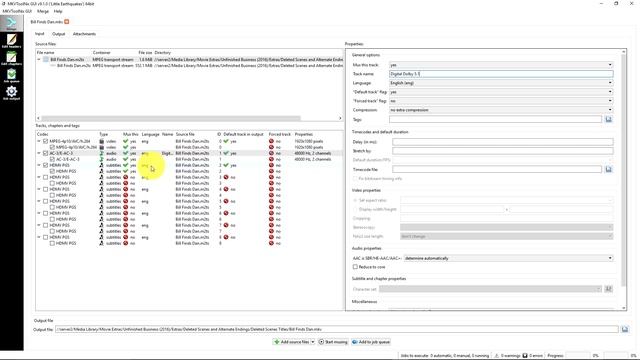The image size is (640, 360).
Task: Open the Edit headers tool
Action: tap(11, 40)
